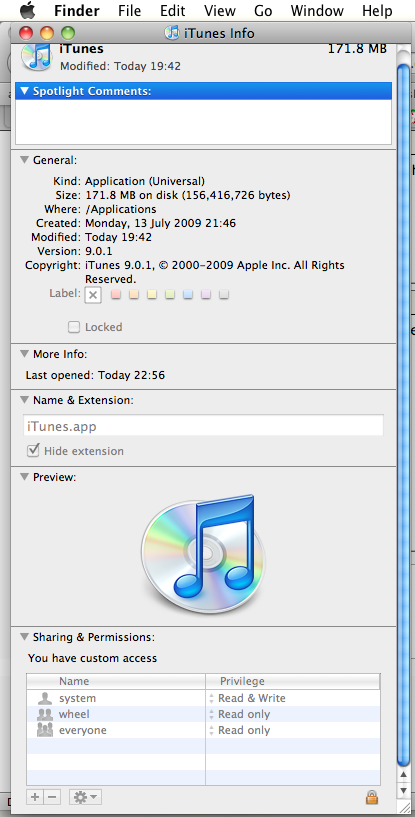Apply the yellow label color
This screenshot has width=415, height=817.
coord(152,295)
